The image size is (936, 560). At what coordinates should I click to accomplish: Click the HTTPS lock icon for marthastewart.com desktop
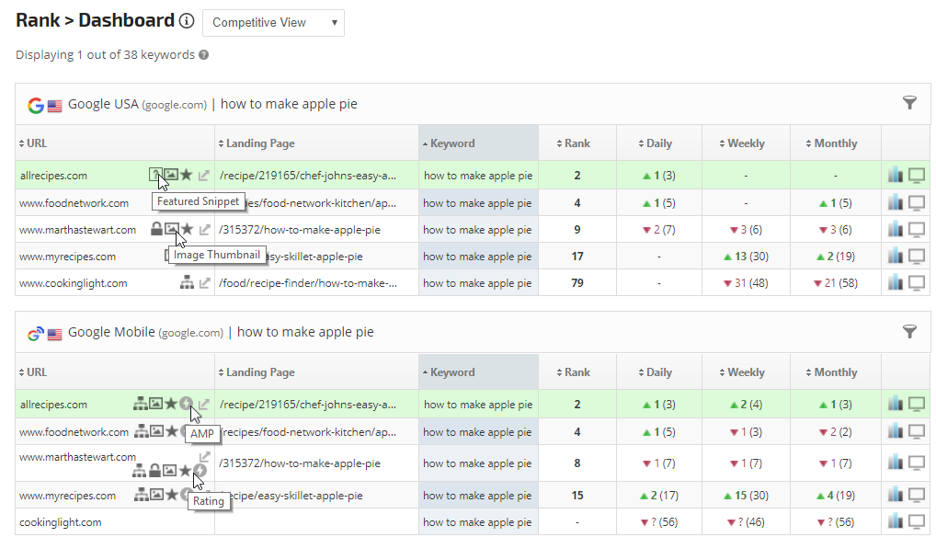pyautogui.click(x=156, y=229)
